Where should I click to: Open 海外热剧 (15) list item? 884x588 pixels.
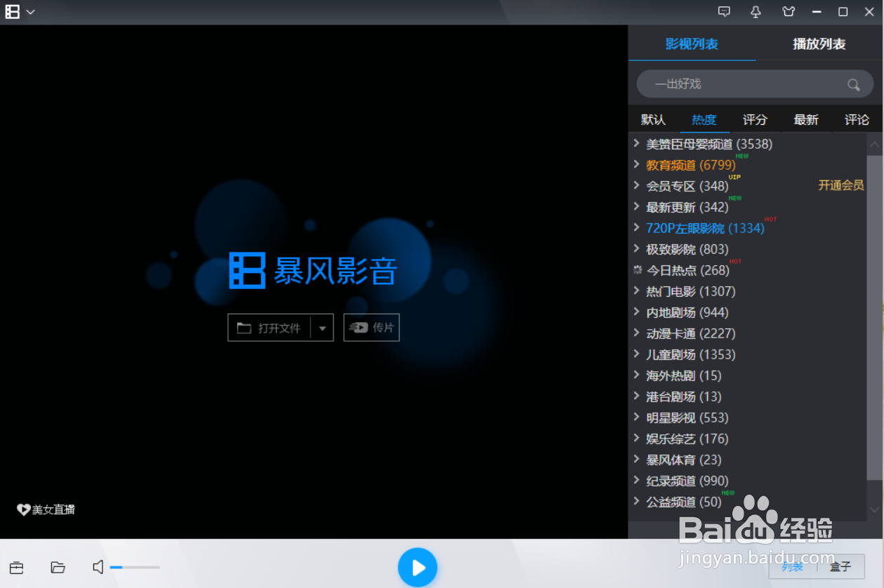tap(684, 375)
